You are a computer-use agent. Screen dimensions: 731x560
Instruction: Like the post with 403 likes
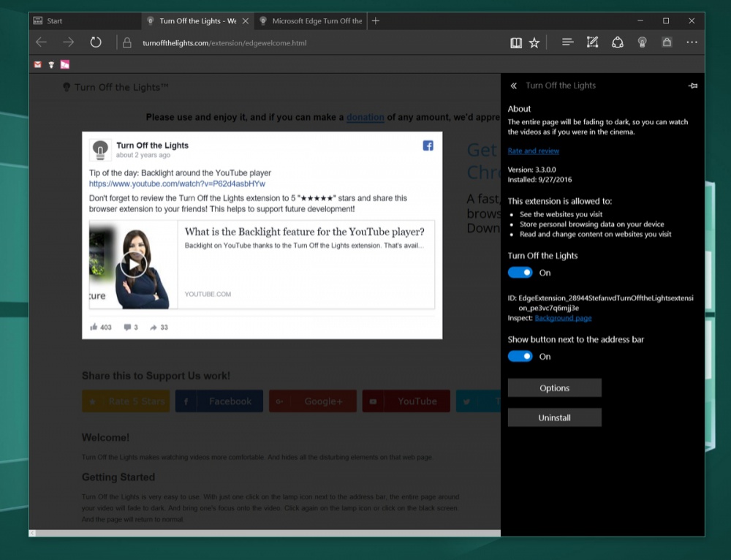coord(101,328)
